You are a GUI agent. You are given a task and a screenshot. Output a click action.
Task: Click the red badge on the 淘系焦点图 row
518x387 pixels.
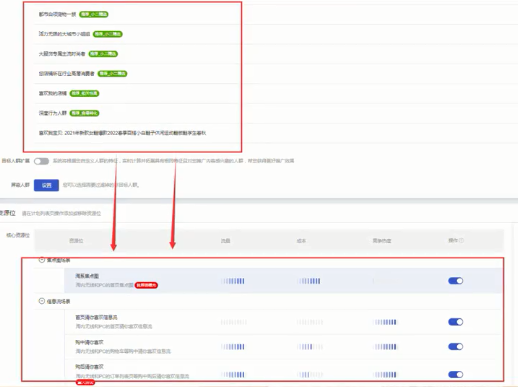146,285
